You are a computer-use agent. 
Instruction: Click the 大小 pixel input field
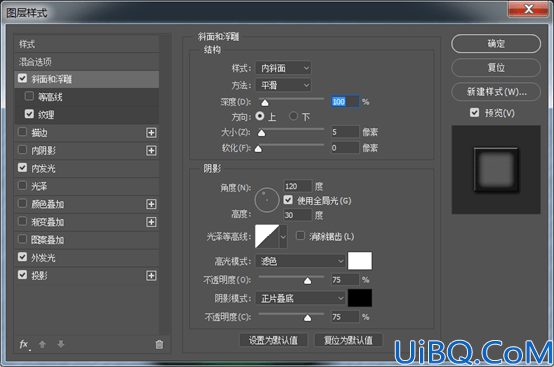coord(345,132)
